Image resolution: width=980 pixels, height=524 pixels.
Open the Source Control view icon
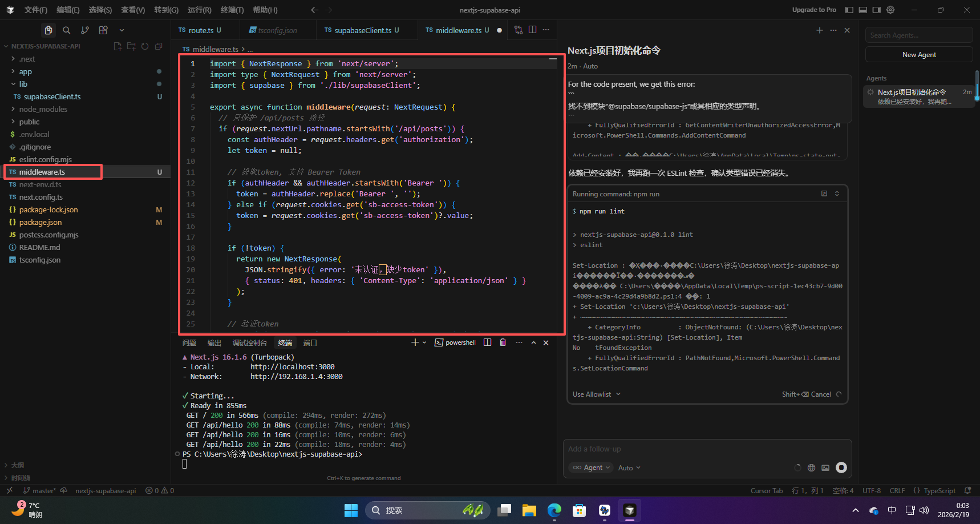[85, 30]
